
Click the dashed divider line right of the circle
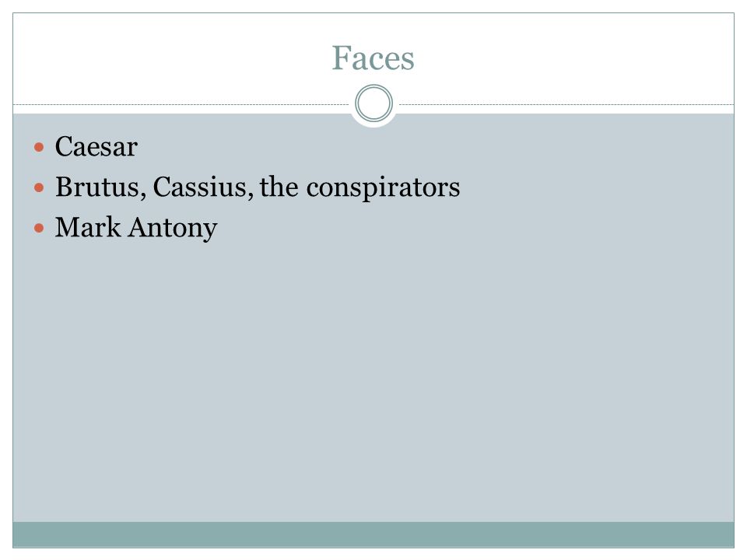coord(566,104)
